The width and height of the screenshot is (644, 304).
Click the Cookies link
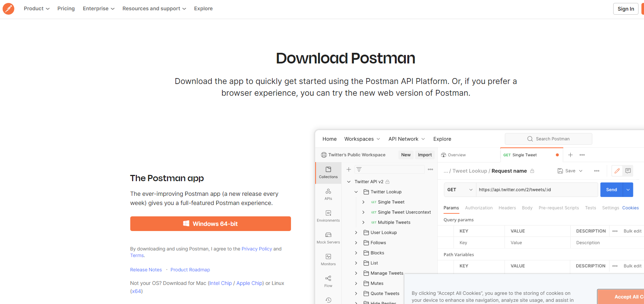click(630, 208)
